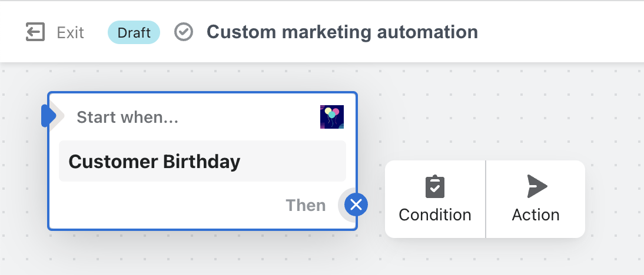This screenshot has height=275, width=644.
Task: Open the balloon birthday thumbnail image
Action: coord(332,117)
